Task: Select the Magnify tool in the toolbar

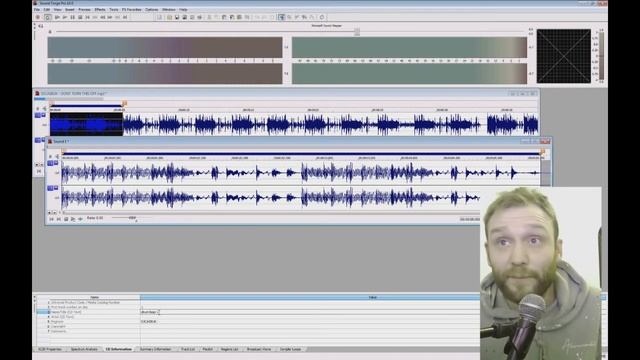Action: pyautogui.click(x=289, y=17)
